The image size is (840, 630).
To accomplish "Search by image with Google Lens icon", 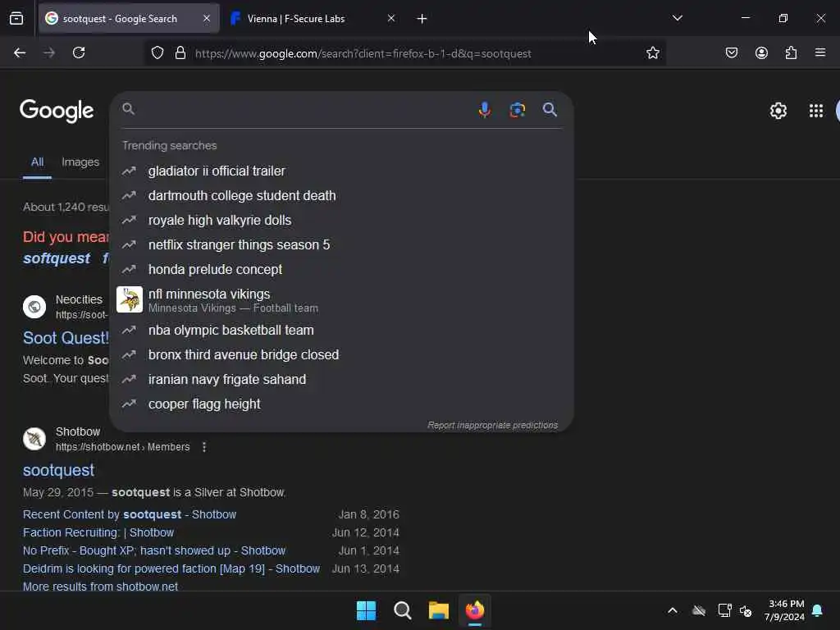I will [x=518, y=110].
